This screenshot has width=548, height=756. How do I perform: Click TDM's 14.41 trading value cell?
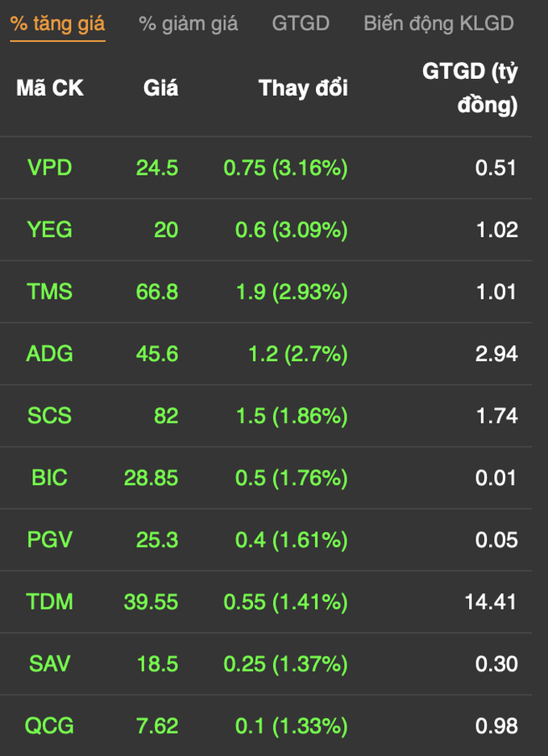point(491,602)
